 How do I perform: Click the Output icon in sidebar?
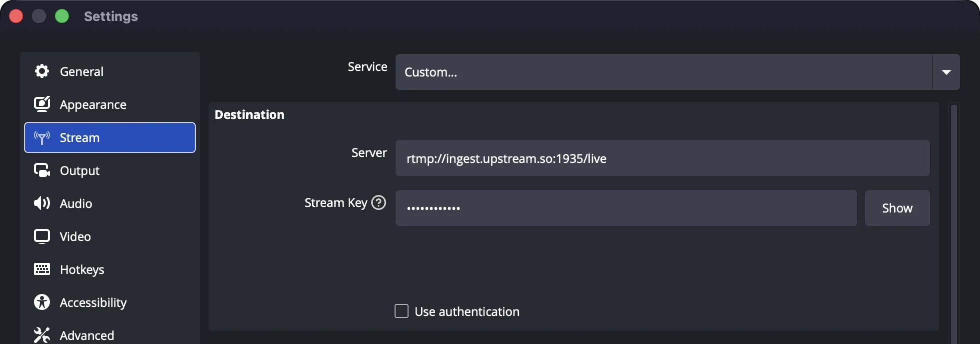click(42, 170)
